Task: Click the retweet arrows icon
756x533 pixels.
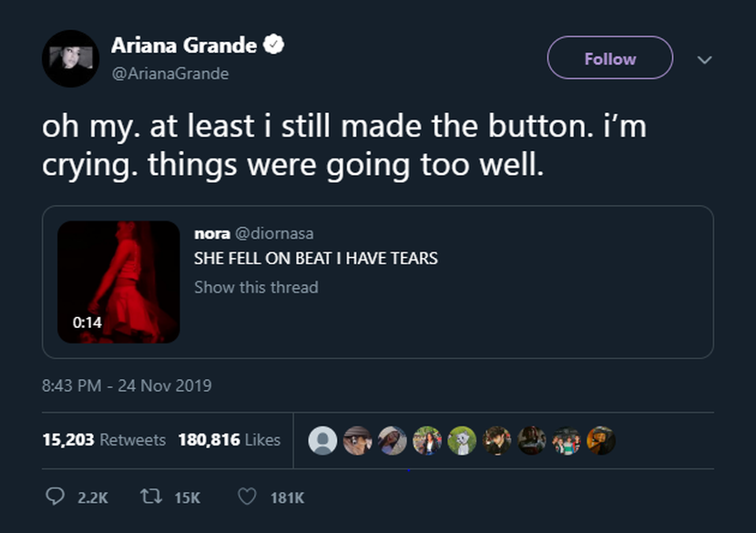Action: click(149, 497)
